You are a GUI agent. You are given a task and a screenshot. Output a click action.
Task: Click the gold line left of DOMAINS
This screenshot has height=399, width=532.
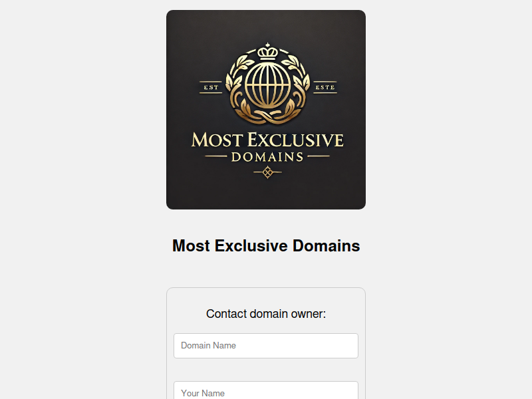215,156
